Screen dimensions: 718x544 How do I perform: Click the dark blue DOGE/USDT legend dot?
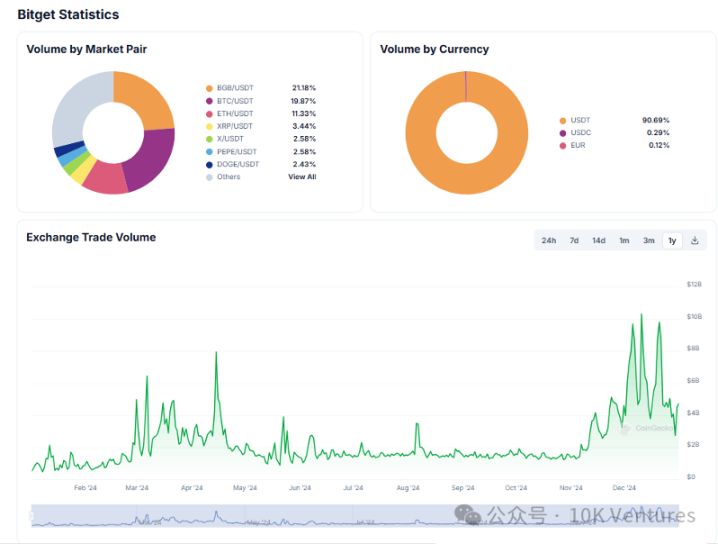click(x=209, y=165)
